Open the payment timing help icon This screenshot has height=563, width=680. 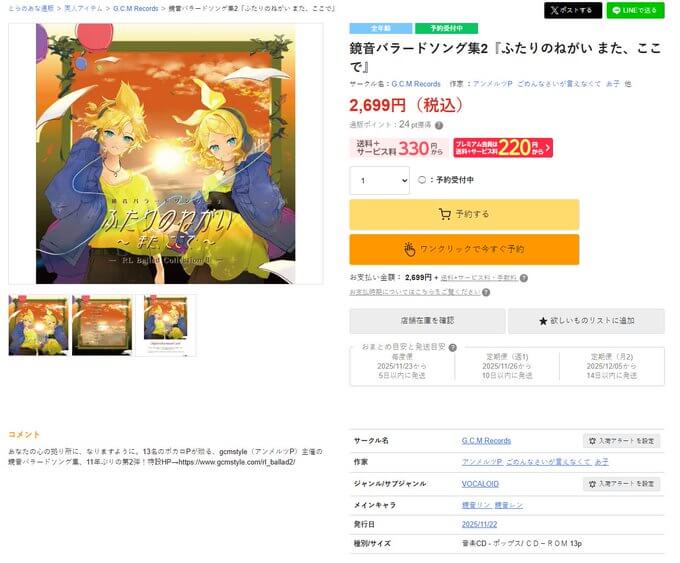[x=486, y=292]
